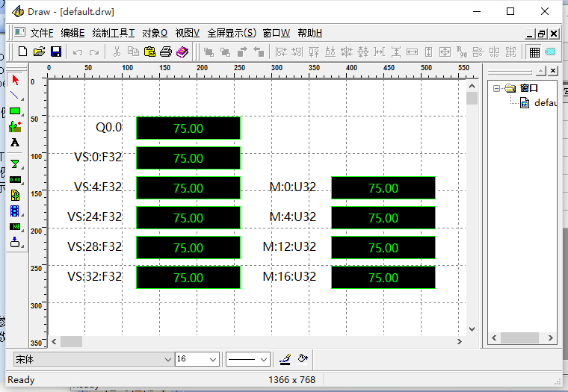
Task: Select the green trend chart tool
Action: coord(15,226)
